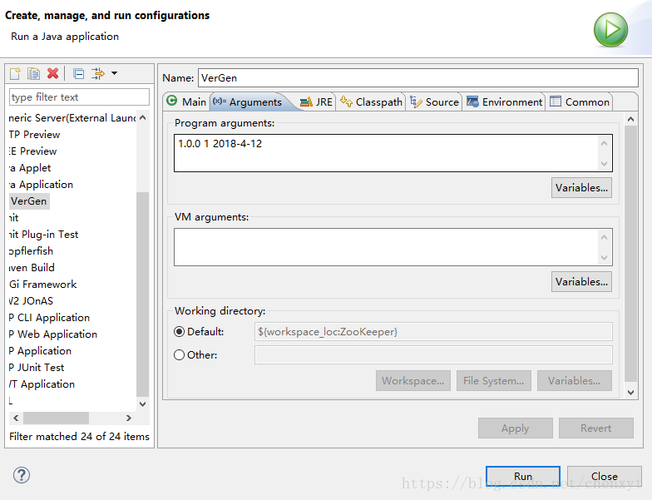Screen dimensions: 652x500
Task: Click the Duplicate launch configuration icon
Action: pos(33,74)
